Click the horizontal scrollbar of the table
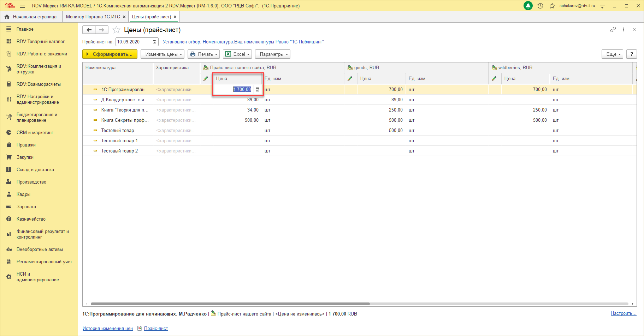The height and width of the screenshot is (336, 644). [x=230, y=304]
